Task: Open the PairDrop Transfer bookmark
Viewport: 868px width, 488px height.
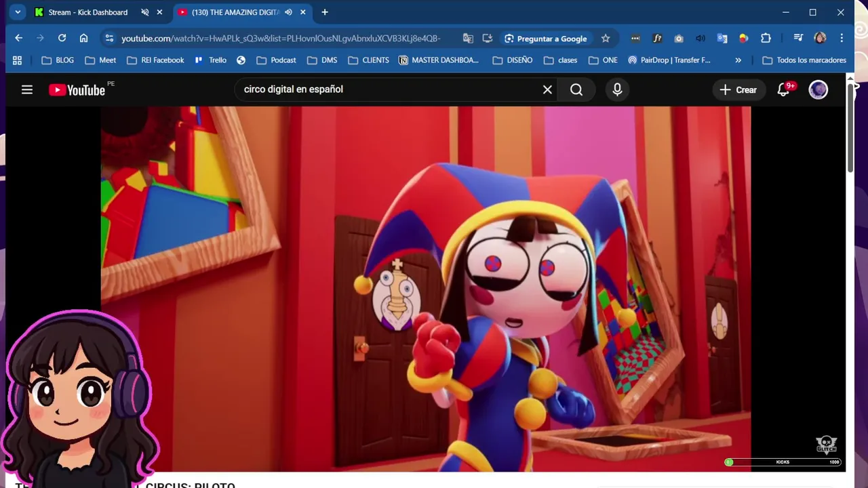Action: tap(669, 60)
